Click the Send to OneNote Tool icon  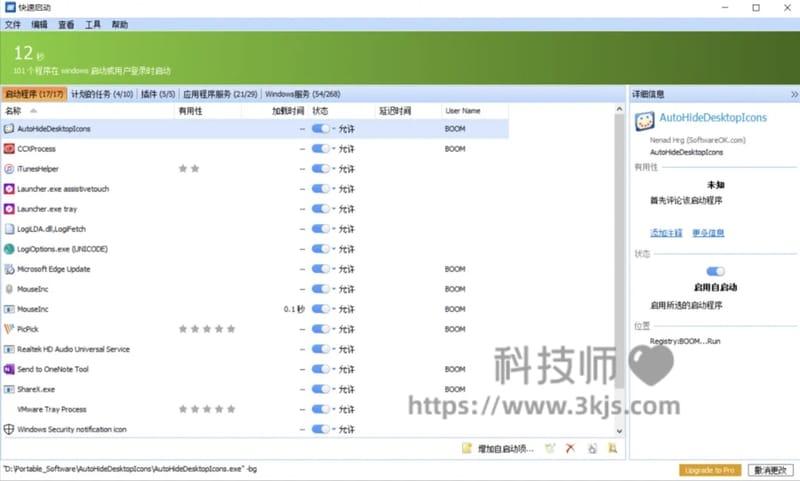9,369
